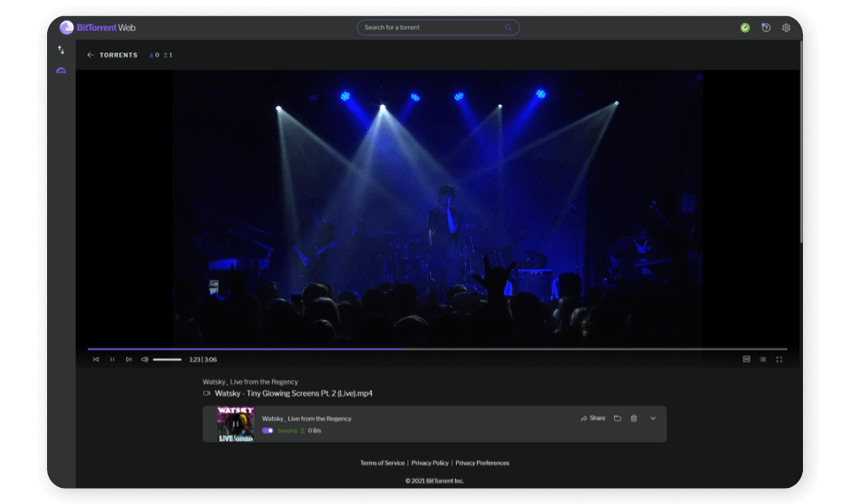
Task: Open the torrent's folder icon
Action: pyautogui.click(x=617, y=418)
